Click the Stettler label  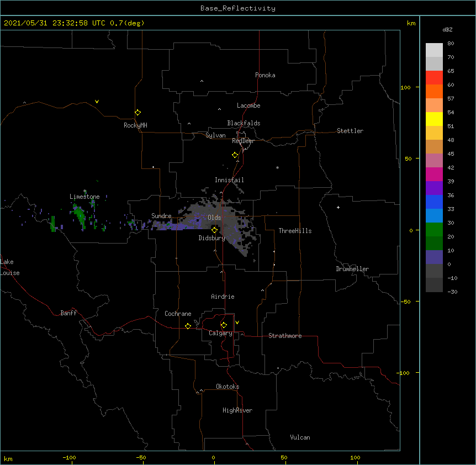350,131
